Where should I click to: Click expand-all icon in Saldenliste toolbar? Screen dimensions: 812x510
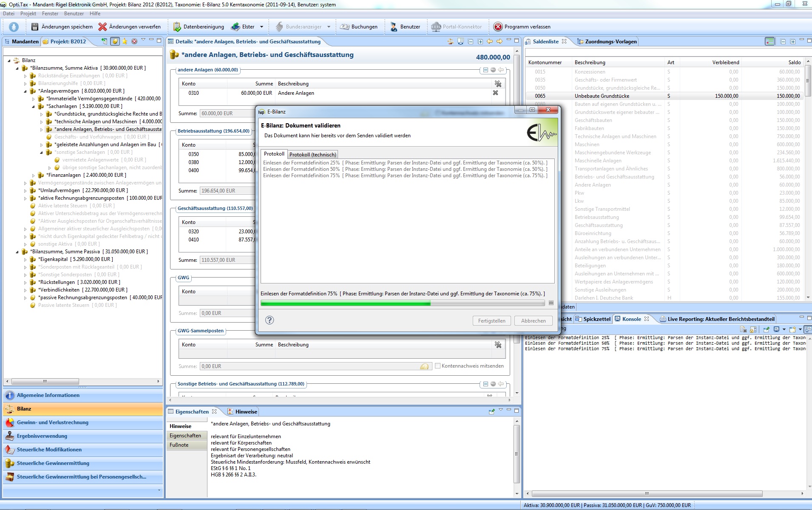[x=793, y=42]
